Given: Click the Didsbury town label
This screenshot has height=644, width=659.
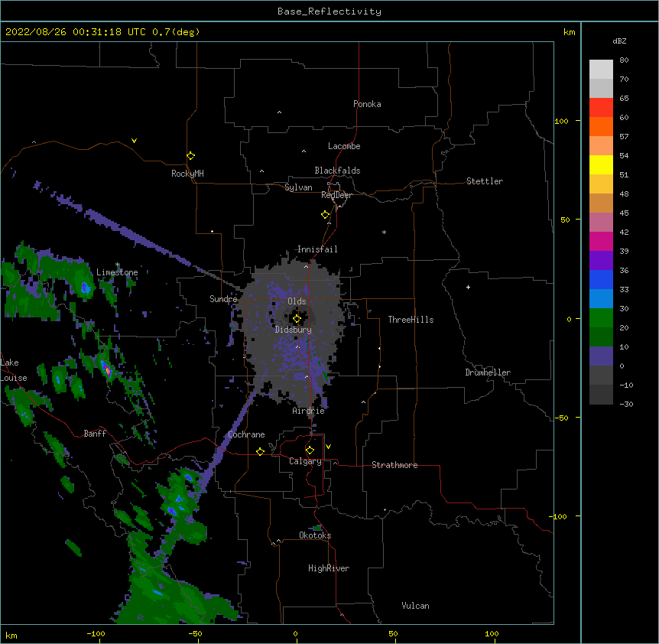Looking at the screenshot, I should pos(294,330).
